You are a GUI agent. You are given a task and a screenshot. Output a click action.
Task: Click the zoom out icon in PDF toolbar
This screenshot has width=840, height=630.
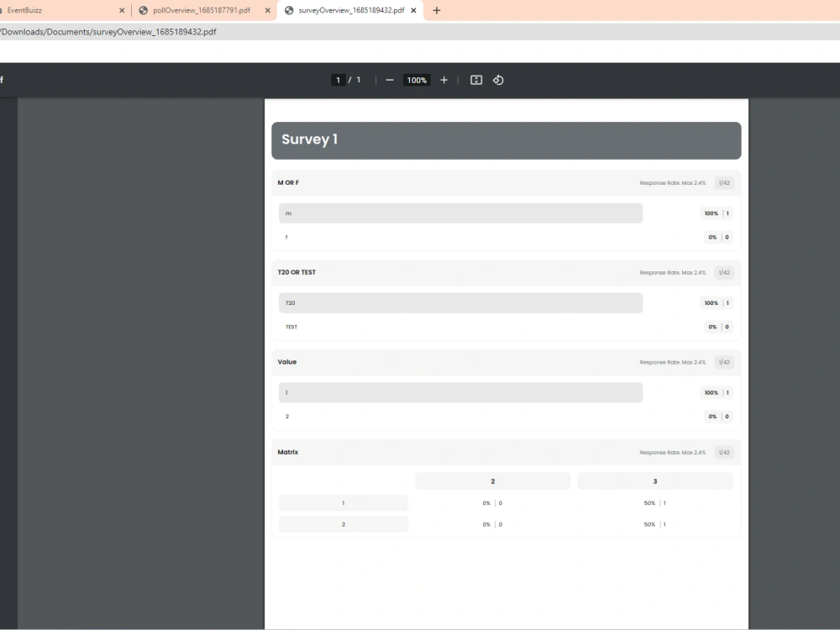[389, 80]
